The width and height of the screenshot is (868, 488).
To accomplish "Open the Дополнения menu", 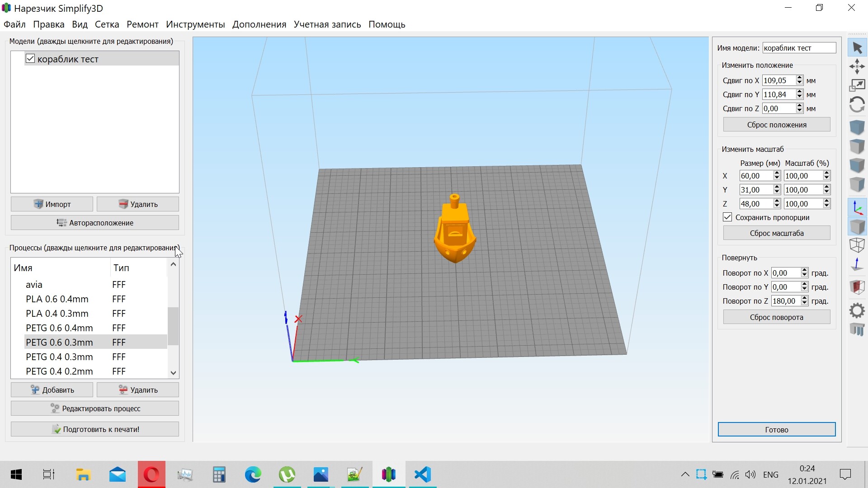I will (259, 24).
